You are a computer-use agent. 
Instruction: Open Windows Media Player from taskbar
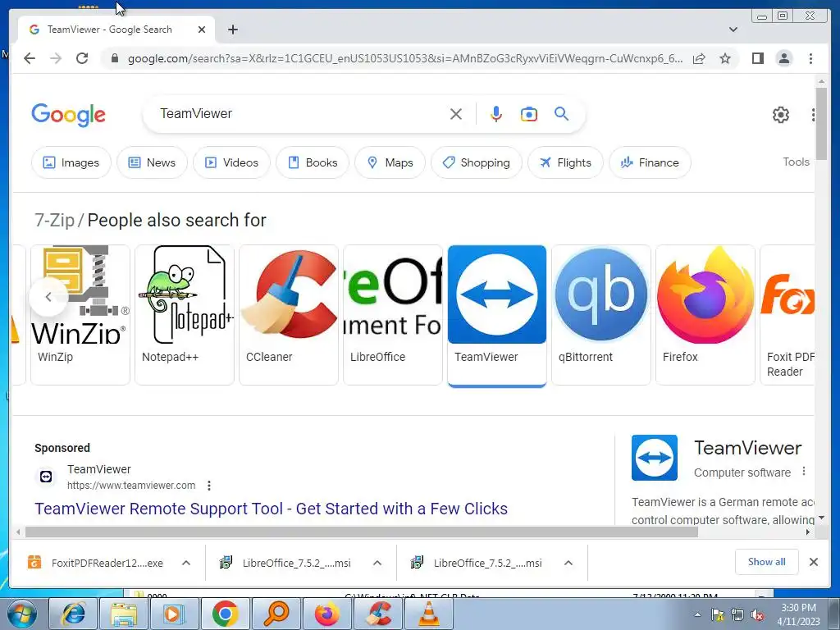(174, 614)
